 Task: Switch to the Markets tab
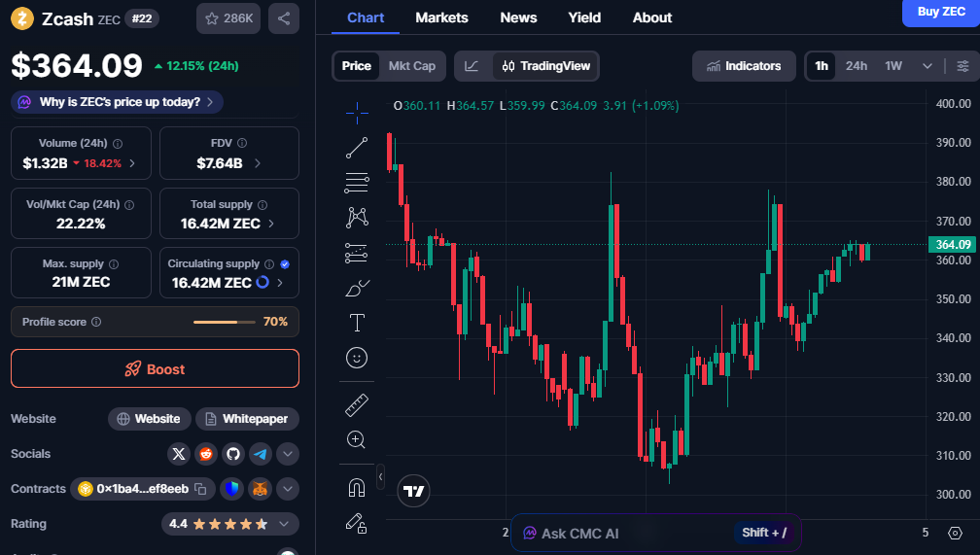[441, 17]
